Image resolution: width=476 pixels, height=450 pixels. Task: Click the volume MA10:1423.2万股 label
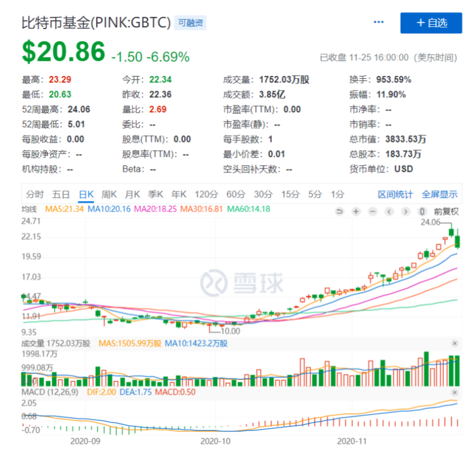tap(196, 343)
